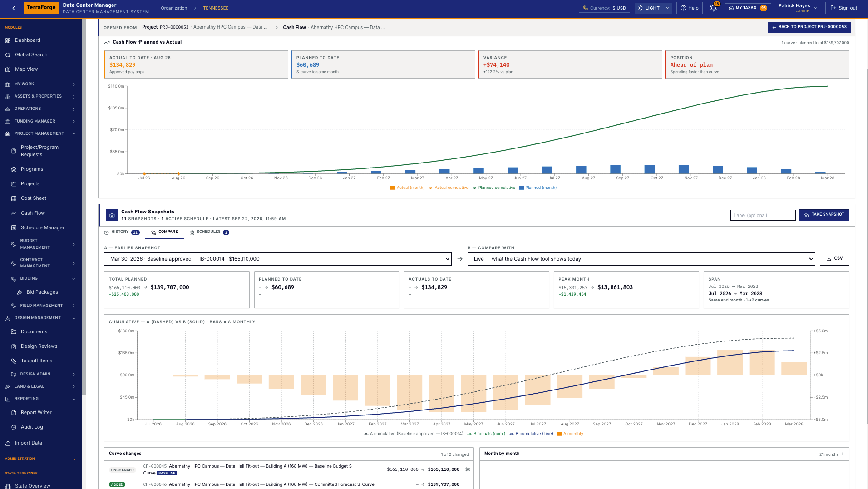
Task: Open the Cost Sheet icon
Action: (x=14, y=198)
